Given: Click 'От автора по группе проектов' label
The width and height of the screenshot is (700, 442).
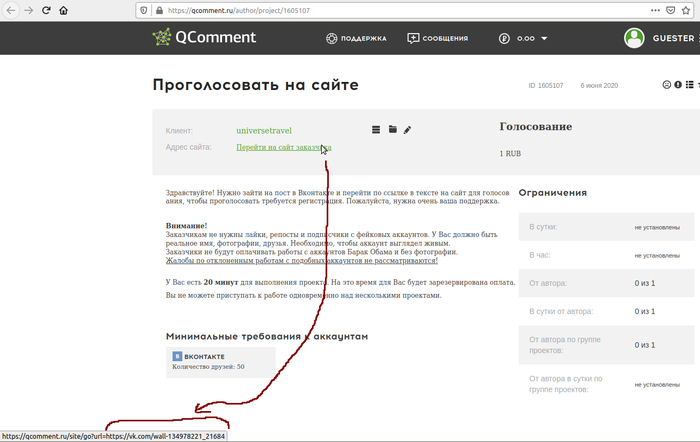Looking at the screenshot, I should [x=565, y=345].
